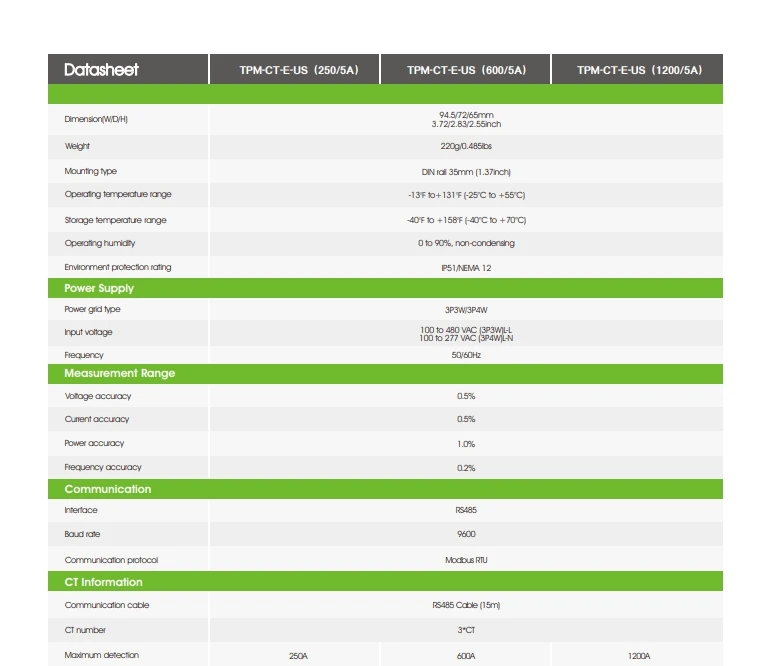
Task: Click the Dimension(W/D/H) row label
Action: click(96, 119)
